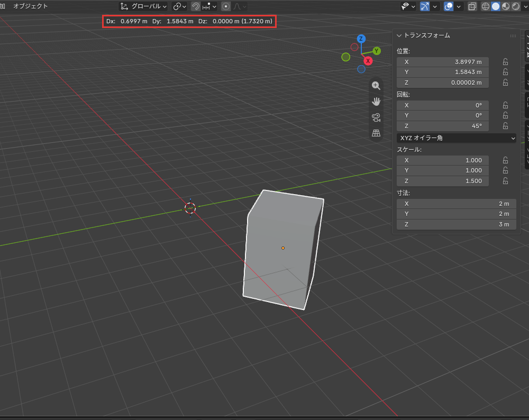This screenshot has height=420, width=529.
Task: Click the dimensions X field 2 m
Action: [457, 204]
